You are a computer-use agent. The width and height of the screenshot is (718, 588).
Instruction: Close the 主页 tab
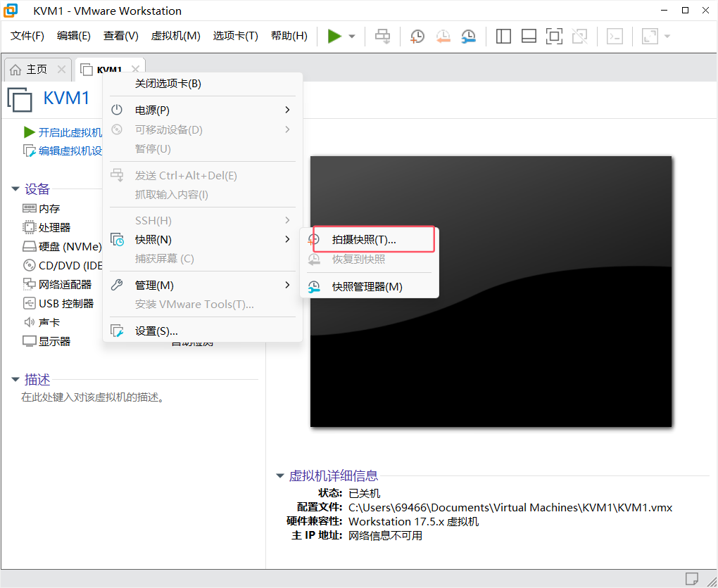point(61,69)
